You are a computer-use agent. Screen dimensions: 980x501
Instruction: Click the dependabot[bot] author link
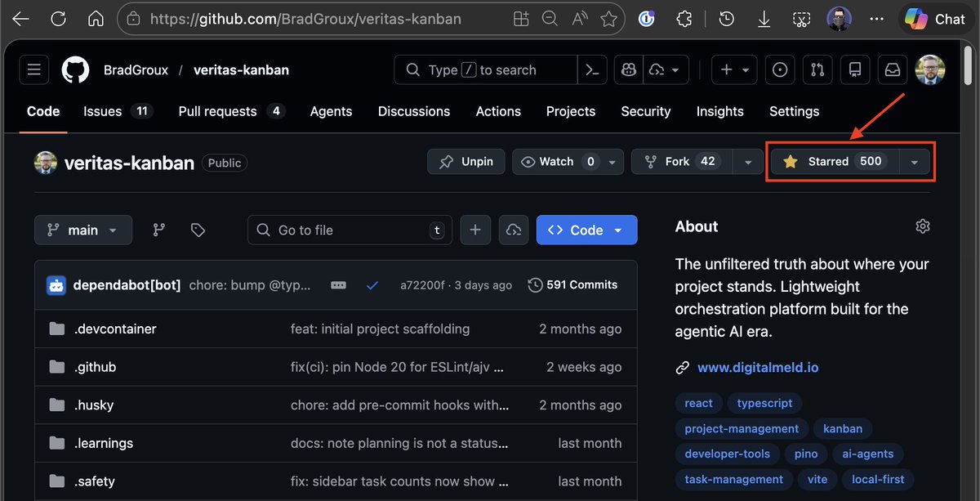(127, 285)
